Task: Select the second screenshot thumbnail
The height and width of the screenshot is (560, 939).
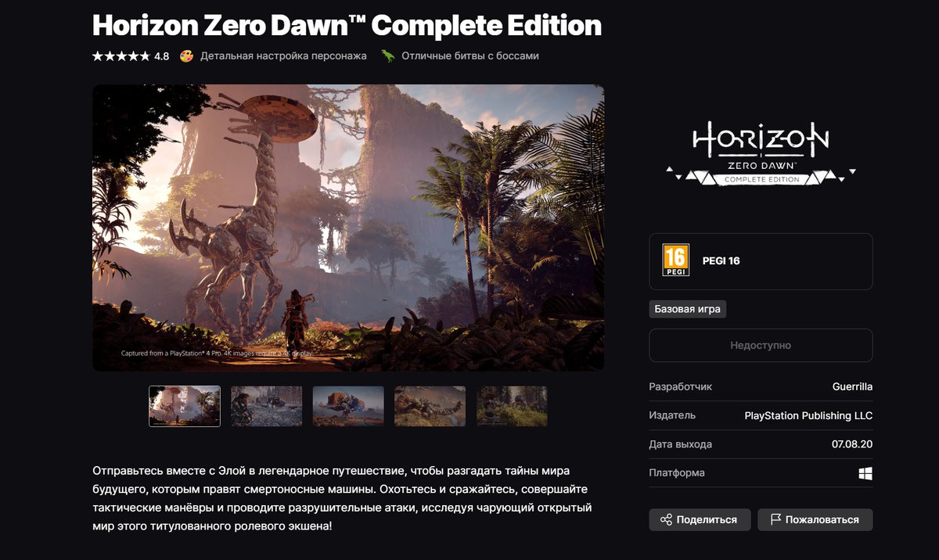Action: 267,406
